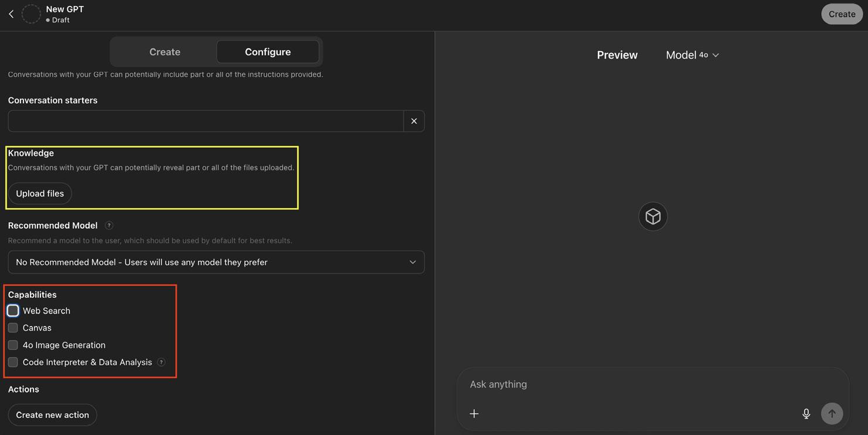Enable 4o Image Generation checkbox
The width and height of the screenshot is (868, 435).
click(13, 345)
